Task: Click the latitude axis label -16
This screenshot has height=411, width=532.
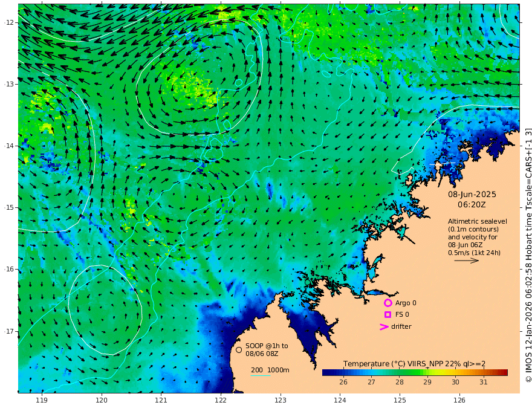Action: 9,269
